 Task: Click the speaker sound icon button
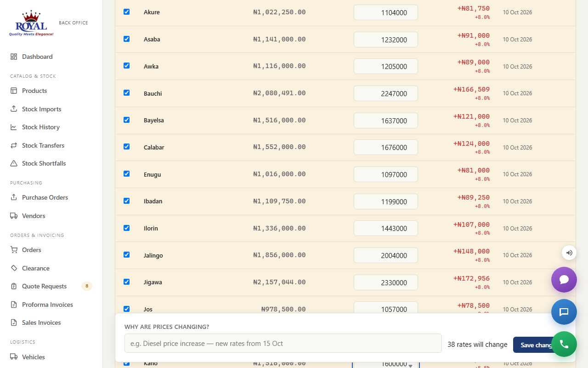tap(569, 253)
